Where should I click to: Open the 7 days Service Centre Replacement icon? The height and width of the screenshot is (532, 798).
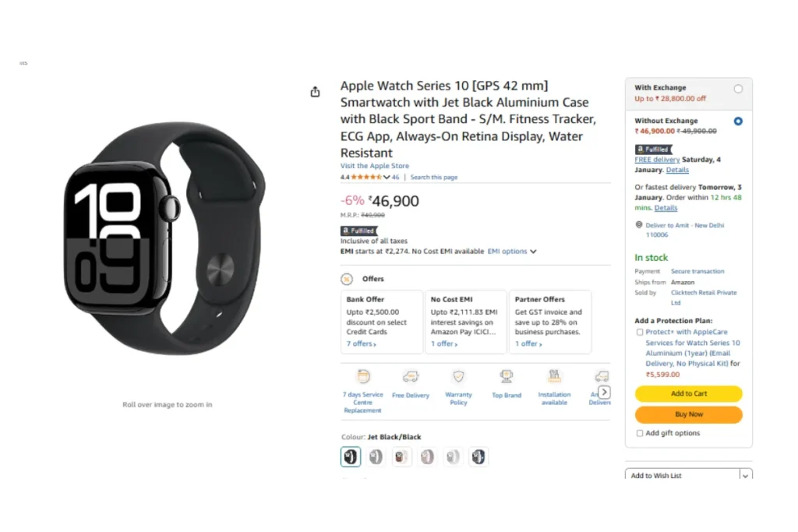pos(363,376)
